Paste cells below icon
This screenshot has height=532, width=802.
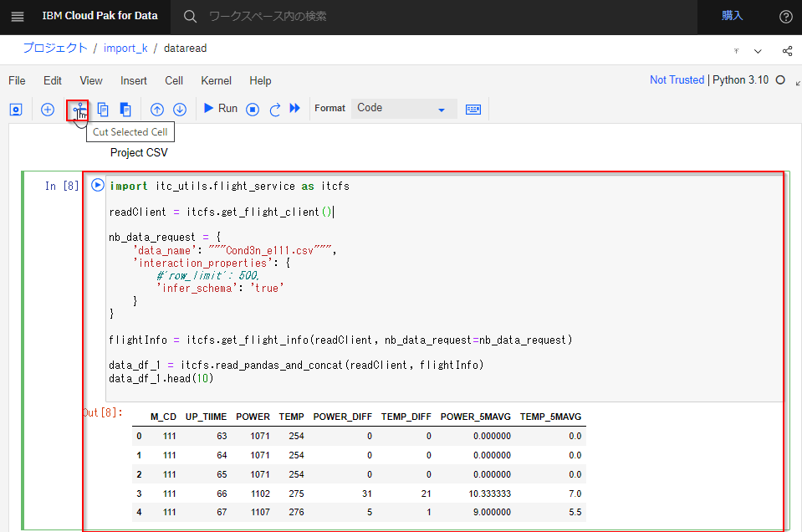point(125,110)
